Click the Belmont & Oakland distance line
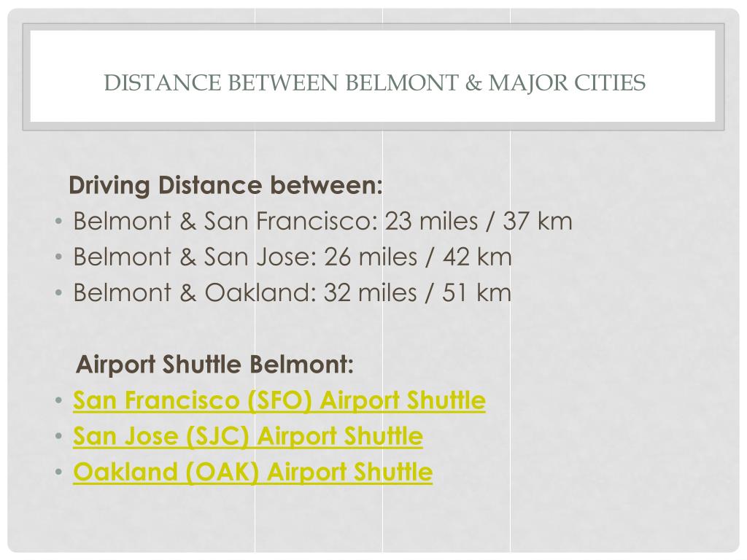Screen dimensions: 747x560 tap(292, 292)
